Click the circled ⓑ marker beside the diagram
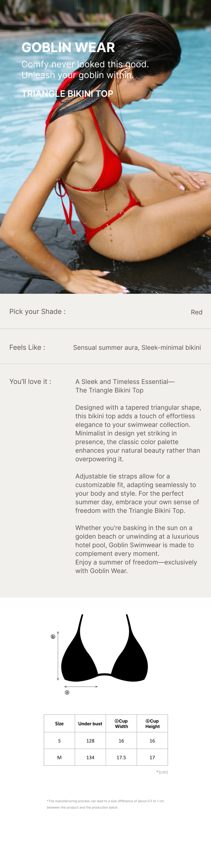211x868 pixels. point(53,637)
